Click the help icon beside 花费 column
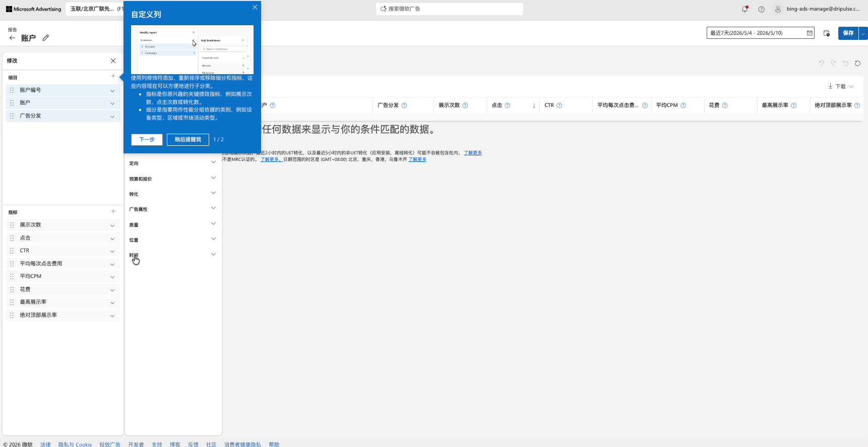868x447 pixels. (725, 105)
